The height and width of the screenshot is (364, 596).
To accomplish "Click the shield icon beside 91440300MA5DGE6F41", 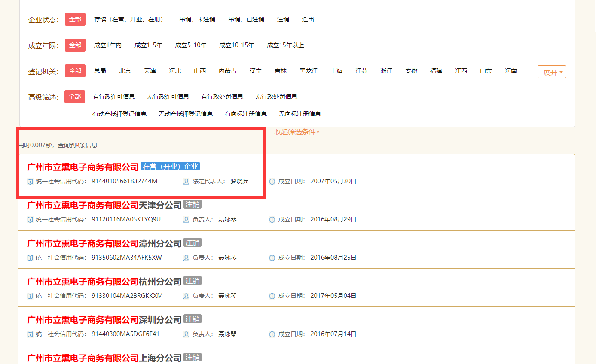I will click(x=29, y=334).
